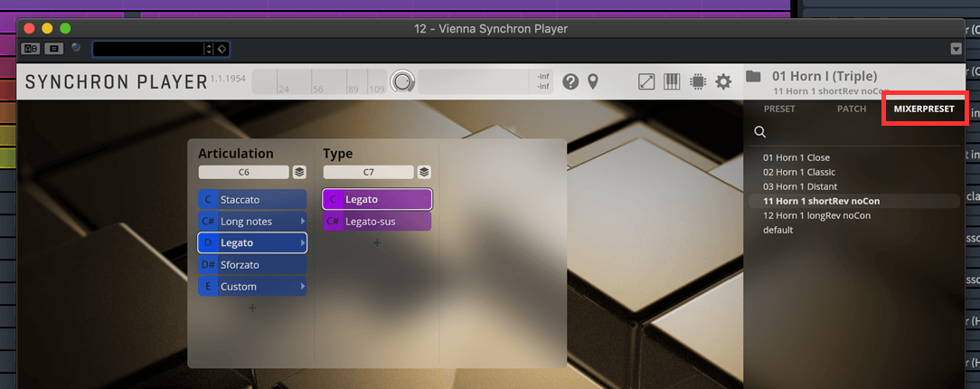Click the expand window arrows icon
The width and height of the screenshot is (980, 389).
tap(646, 81)
